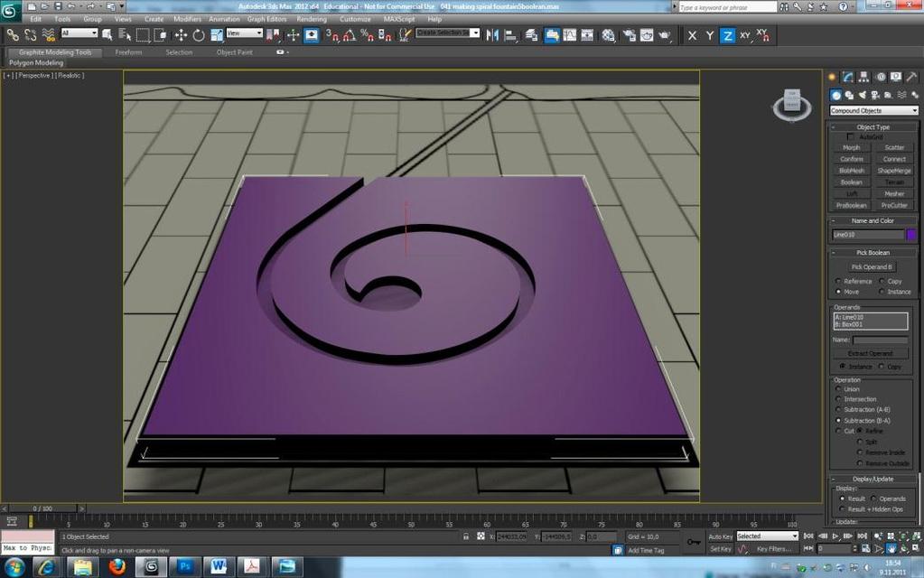Toggle the 3D Snaps button

332,35
